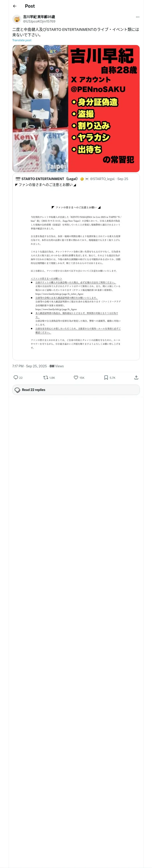Open the quoted STARTO ENTERTAINMENT (Legal) post

point(76,185)
